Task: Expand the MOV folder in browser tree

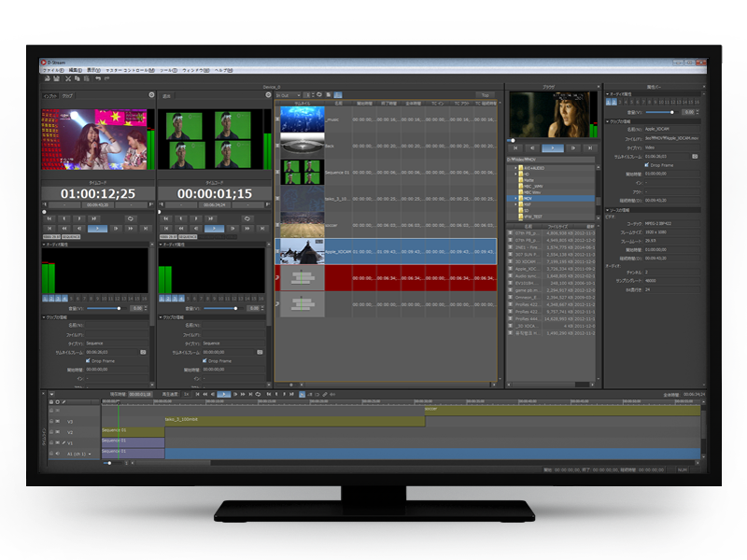Action: 516,198
